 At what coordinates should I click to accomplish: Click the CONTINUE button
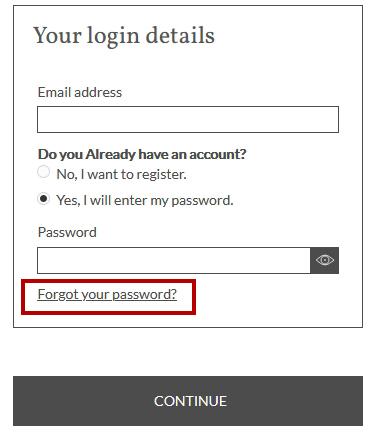pos(188,401)
